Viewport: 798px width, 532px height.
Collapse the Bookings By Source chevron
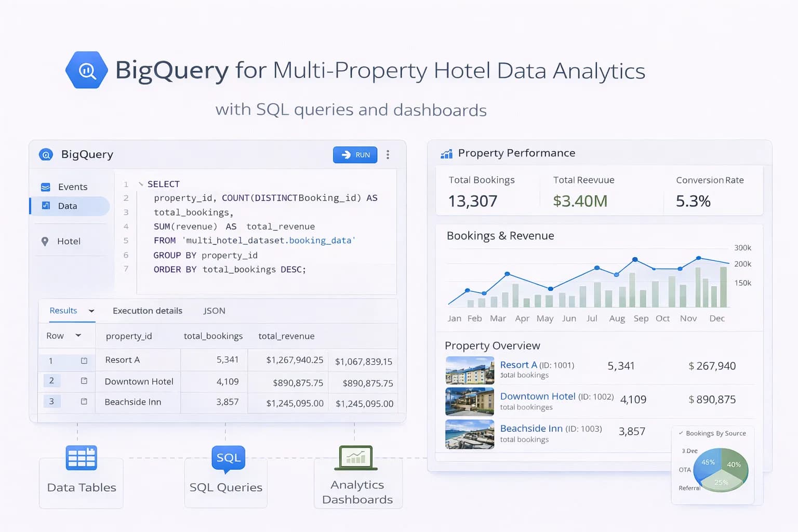681,433
